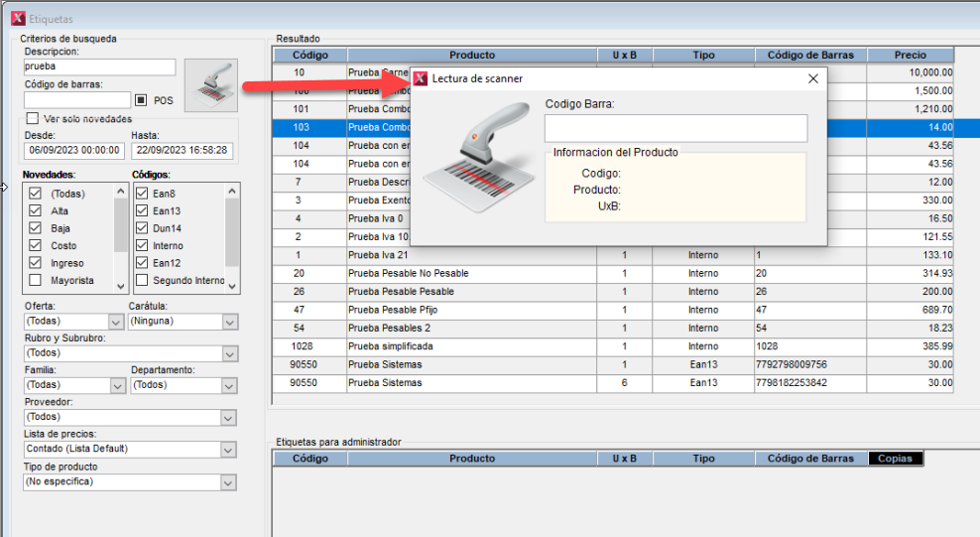Toggle the POS checkbox
The image size is (980, 537).
[141, 100]
